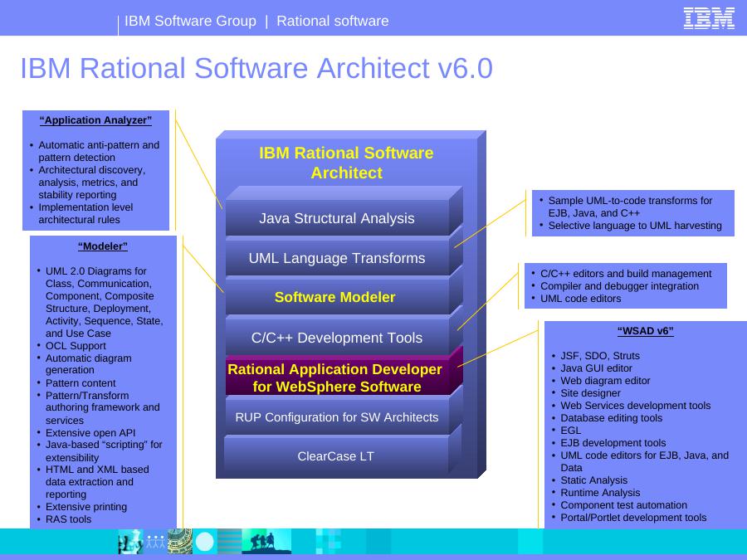This screenshot has height=560, width=747.
Task: Click Implementation level architectural rules bullet
Action: point(85,213)
